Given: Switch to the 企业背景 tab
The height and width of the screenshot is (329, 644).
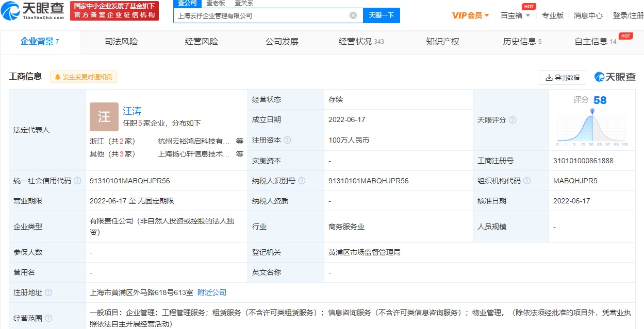Looking at the screenshot, I should click(x=40, y=42).
